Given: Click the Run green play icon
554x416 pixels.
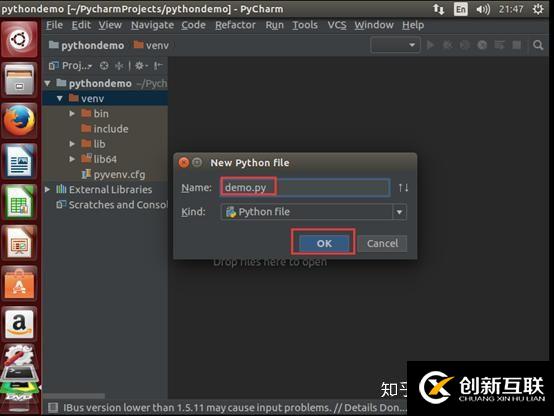Looking at the screenshot, I should pos(430,45).
